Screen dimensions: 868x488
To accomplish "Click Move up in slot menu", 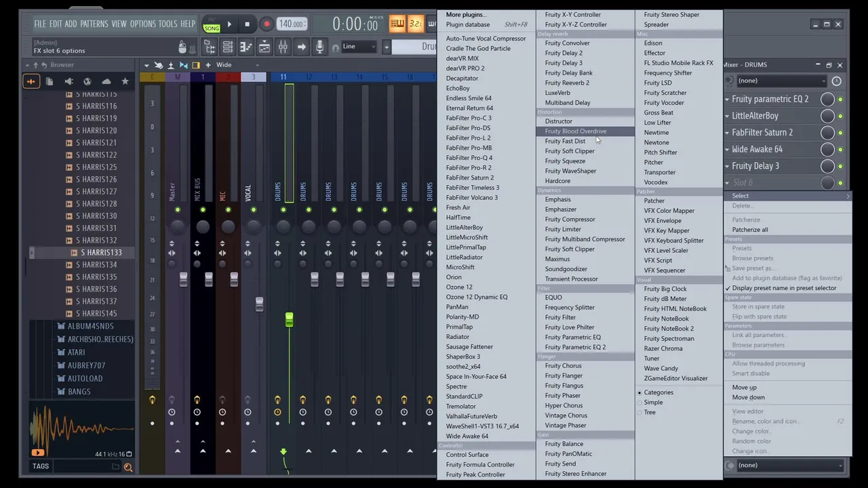I will pyautogui.click(x=744, y=388).
